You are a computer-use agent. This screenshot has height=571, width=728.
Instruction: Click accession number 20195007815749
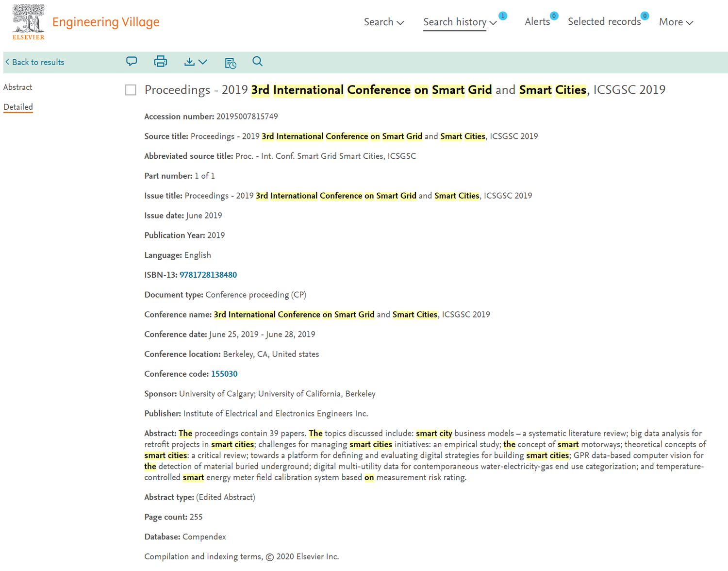(x=247, y=117)
